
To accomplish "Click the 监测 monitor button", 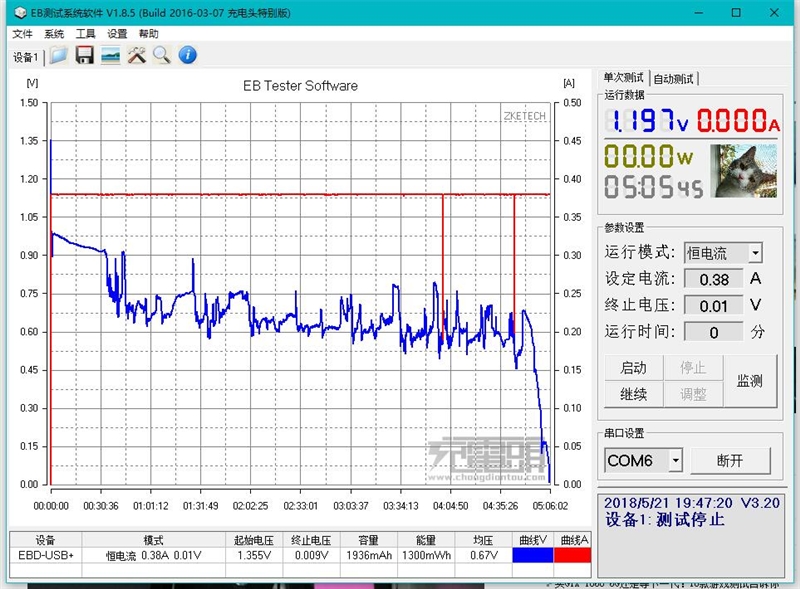I will tap(750, 381).
